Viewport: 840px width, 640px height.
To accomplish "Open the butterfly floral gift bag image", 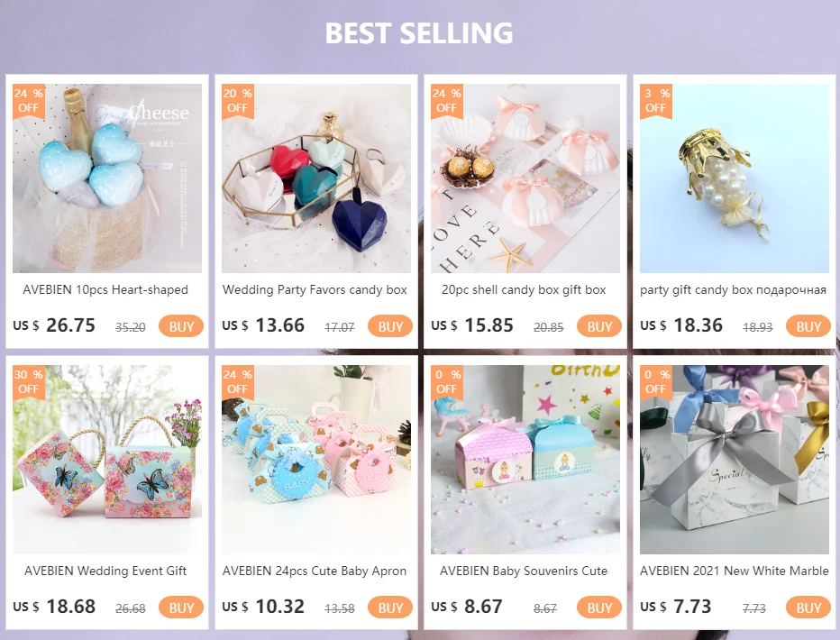I will [107, 460].
